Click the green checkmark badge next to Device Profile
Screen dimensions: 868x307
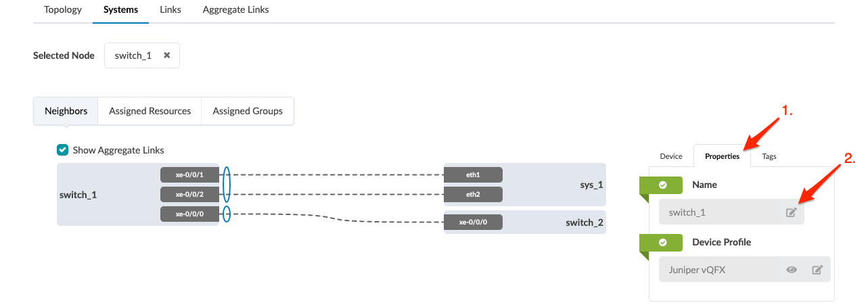coord(663,242)
